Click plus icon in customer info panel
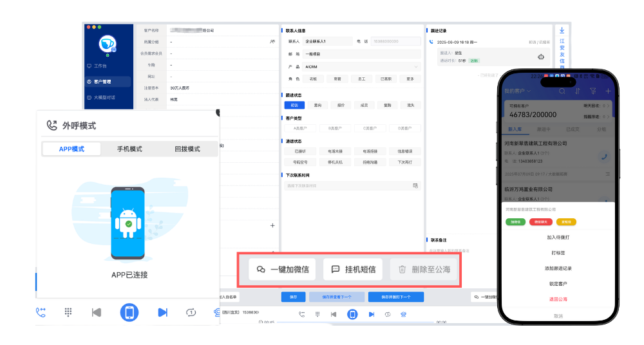 coord(272,225)
